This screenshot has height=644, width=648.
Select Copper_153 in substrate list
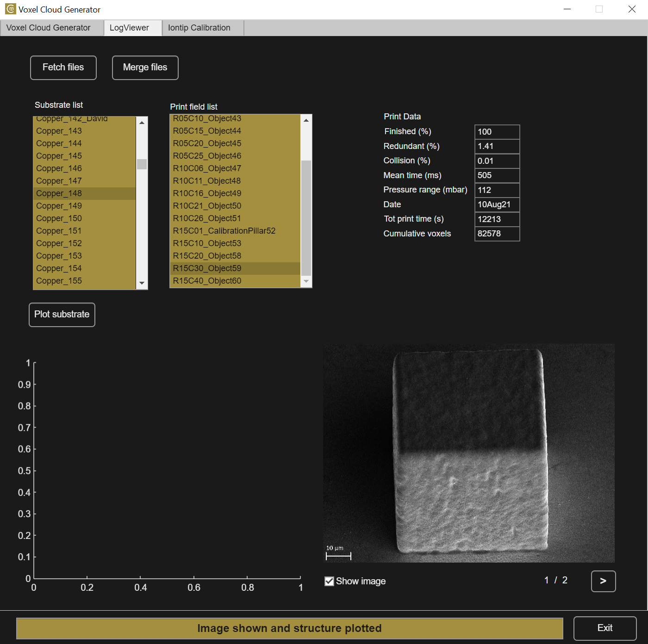85,256
